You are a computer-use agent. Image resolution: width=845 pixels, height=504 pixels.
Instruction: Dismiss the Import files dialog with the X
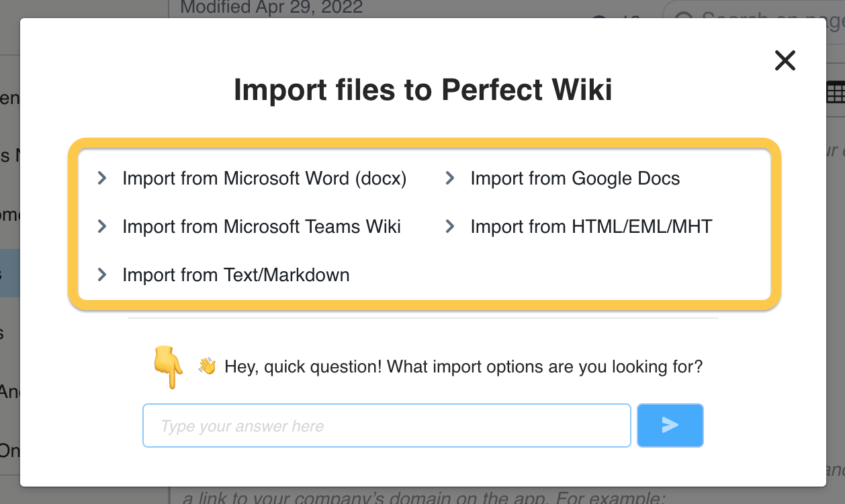click(785, 60)
